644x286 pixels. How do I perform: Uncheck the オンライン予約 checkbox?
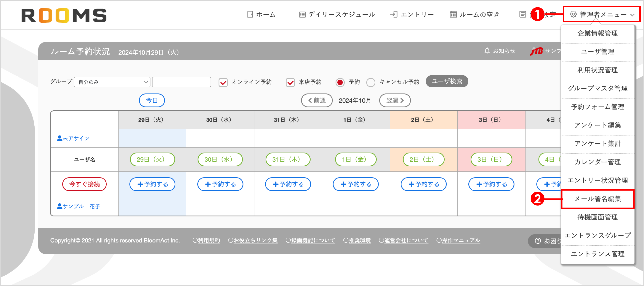coord(223,82)
